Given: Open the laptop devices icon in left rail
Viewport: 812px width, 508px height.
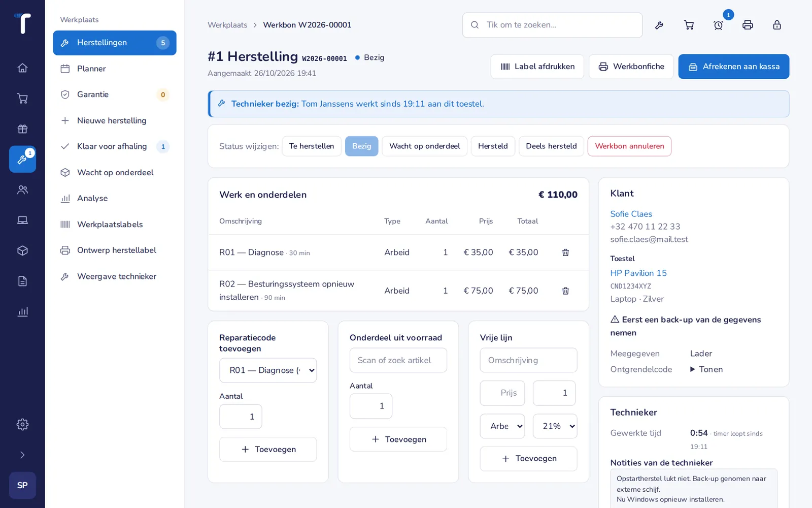Looking at the screenshot, I should 22,220.
